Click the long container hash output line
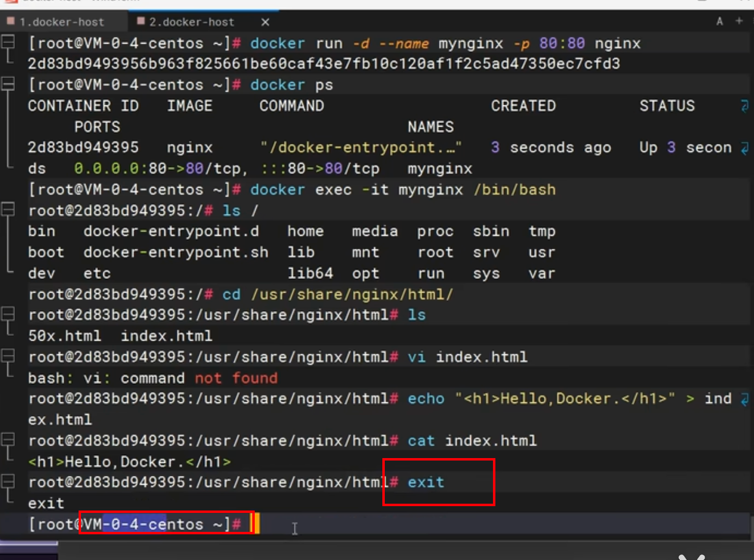 click(324, 64)
